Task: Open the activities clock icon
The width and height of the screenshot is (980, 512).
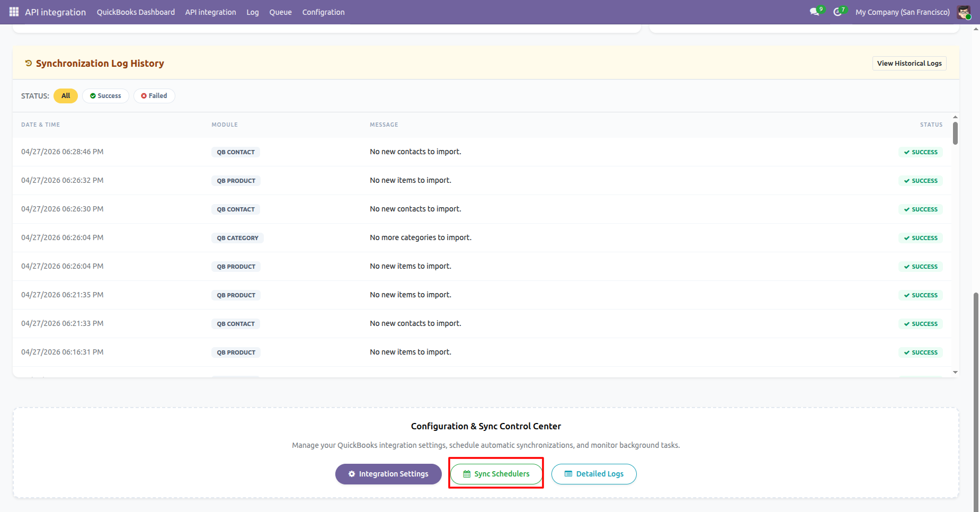Action: pos(838,12)
